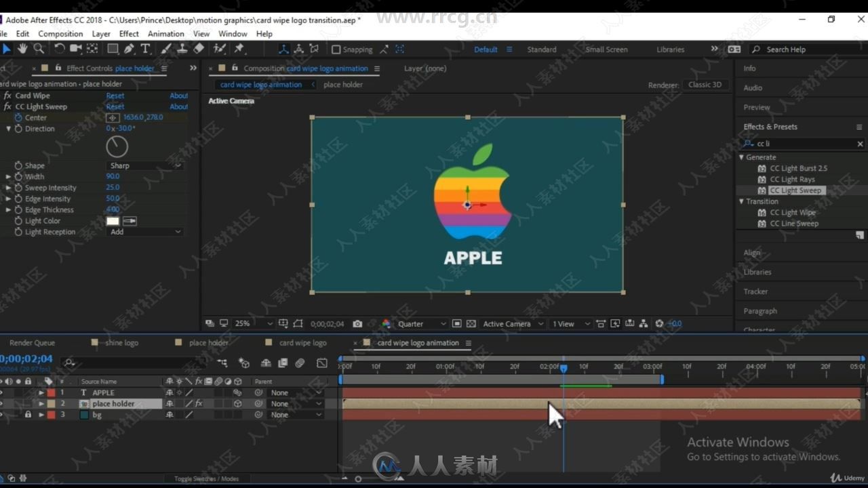The width and height of the screenshot is (868, 488).
Task: Click the Fast Previews icon in viewer
Action: [x=616, y=324]
